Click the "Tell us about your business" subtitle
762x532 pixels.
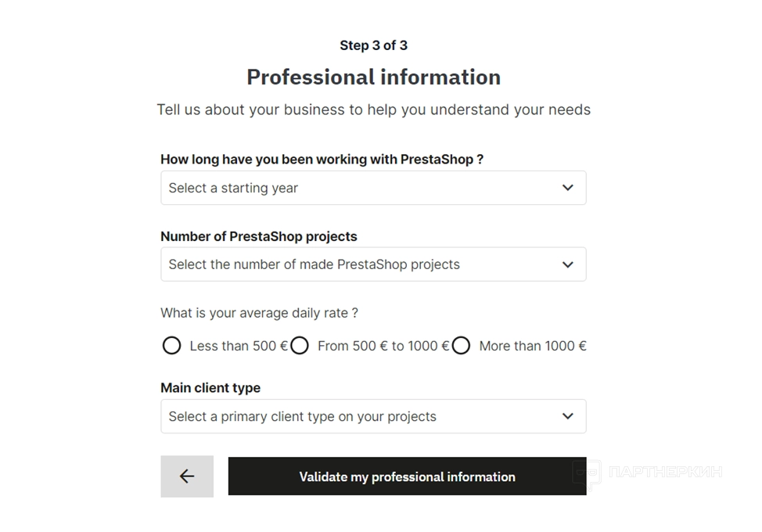[x=373, y=110]
